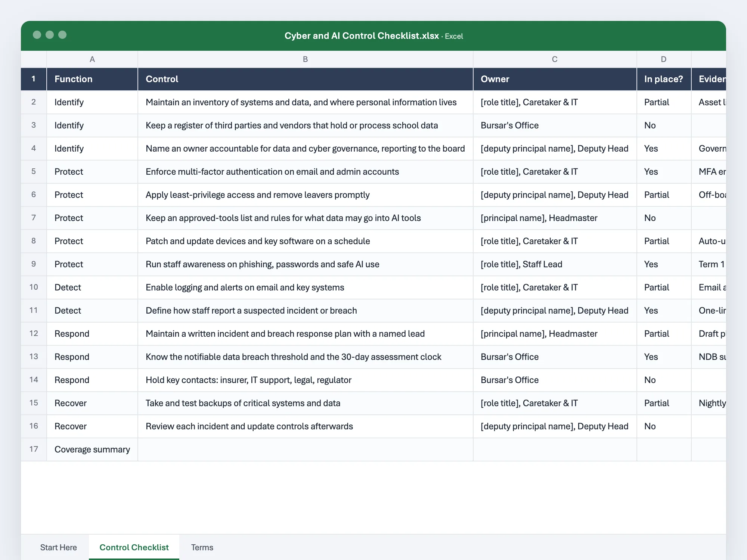Screen dimensions: 747x560
Task: Click '[role title], Staff Lead' owner cell
Action: (x=555, y=264)
